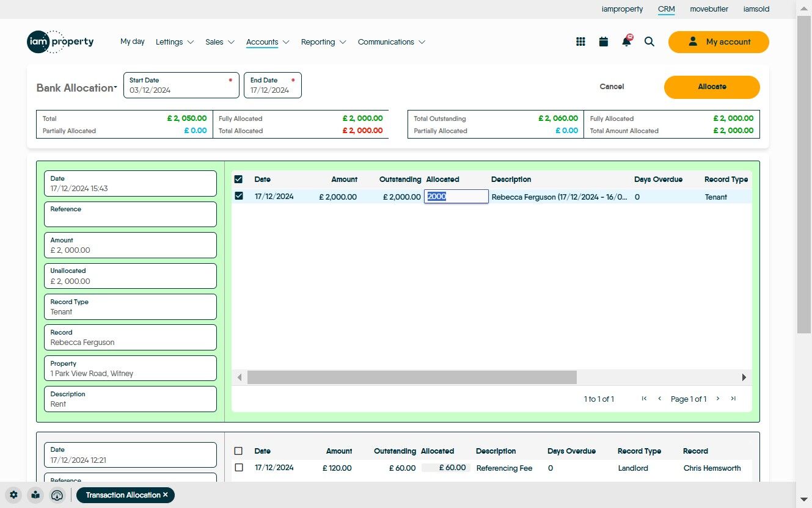This screenshot has width=812, height=508.
Task: Switch to the movebutler tab
Action: 709,9
